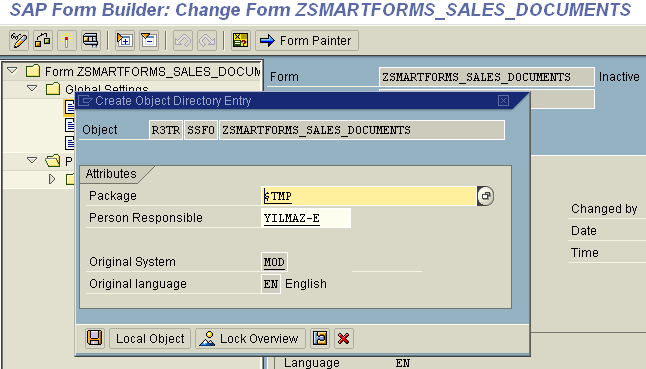
Task: Click the collapse subtree icon in toolbar
Action: [149, 41]
